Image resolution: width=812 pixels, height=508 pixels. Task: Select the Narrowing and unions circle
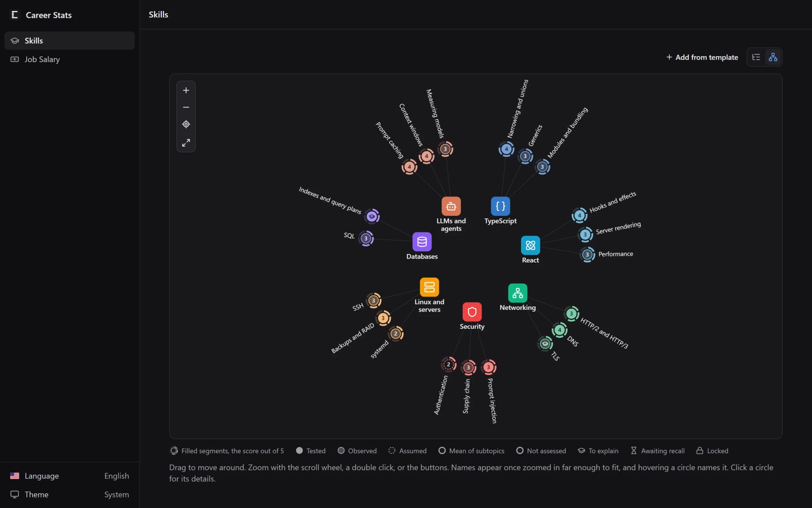point(506,149)
